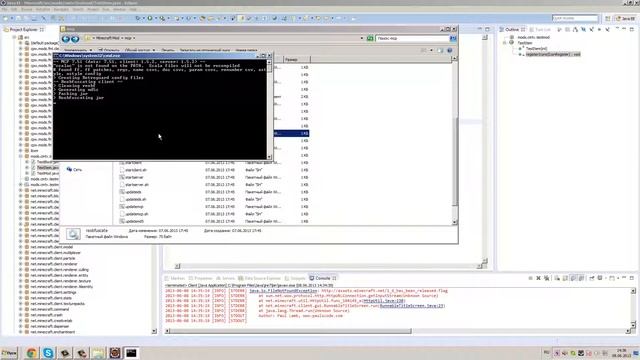Change the Explorer view with the views icon
The image size is (640, 360).
click(x=424, y=50)
